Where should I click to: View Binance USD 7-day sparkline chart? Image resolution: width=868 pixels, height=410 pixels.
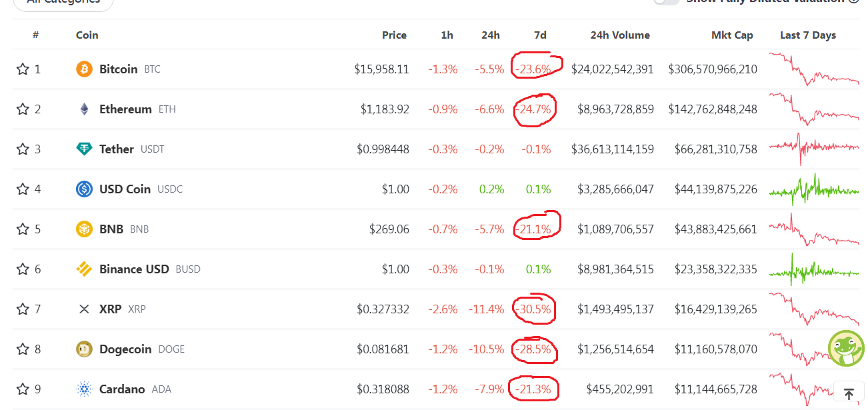tap(814, 269)
